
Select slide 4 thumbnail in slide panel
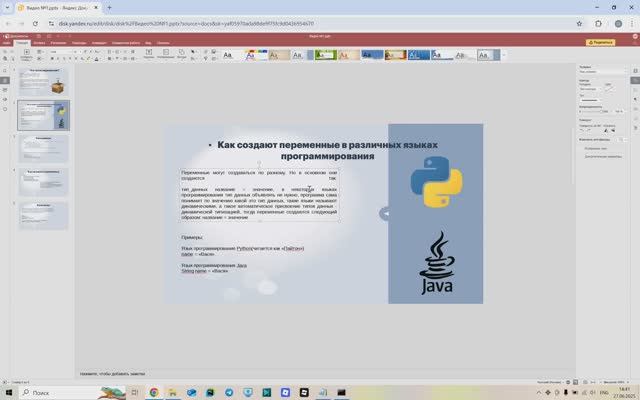click(43, 182)
